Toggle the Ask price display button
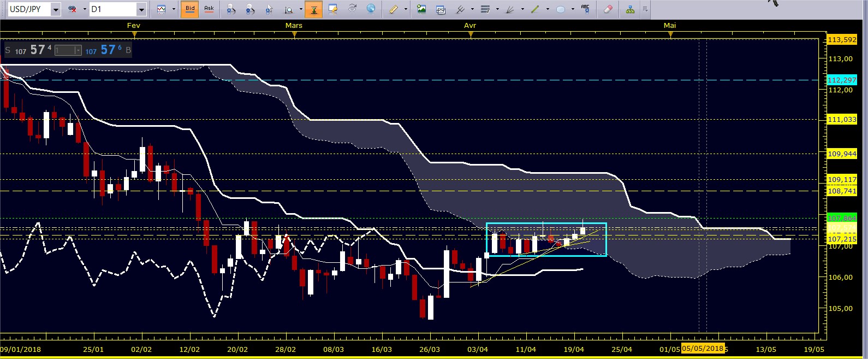Screen dimensions: 868x359 (209, 9)
